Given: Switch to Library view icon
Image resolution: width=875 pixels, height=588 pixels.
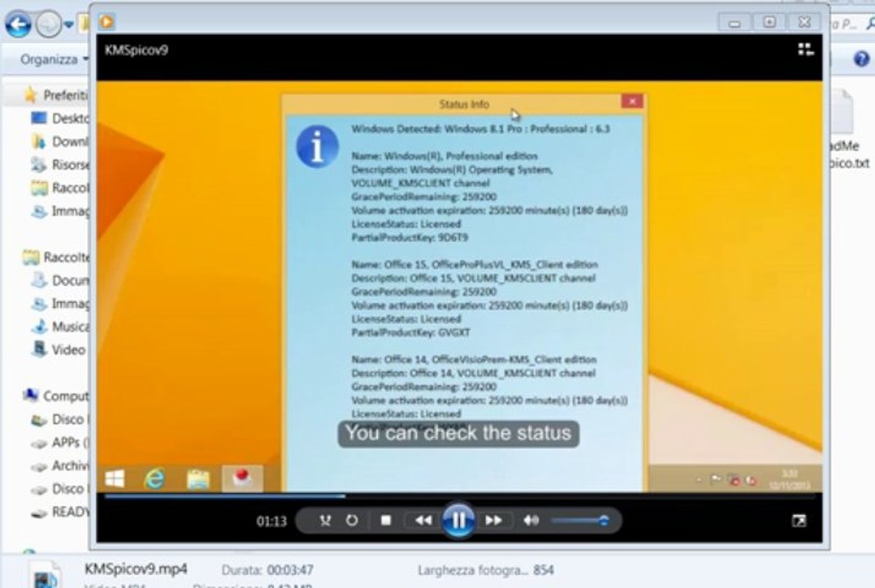Looking at the screenshot, I should pos(806,50).
